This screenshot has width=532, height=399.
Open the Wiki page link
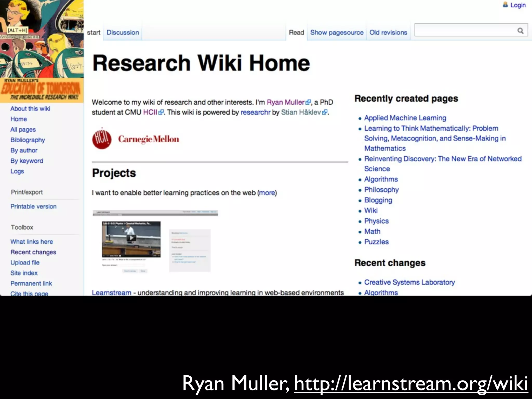point(371,211)
